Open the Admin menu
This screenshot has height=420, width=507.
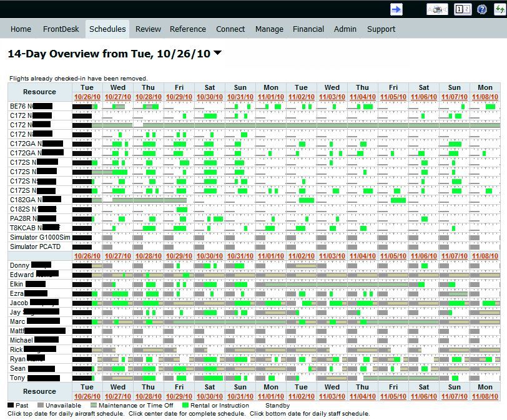click(x=345, y=29)
